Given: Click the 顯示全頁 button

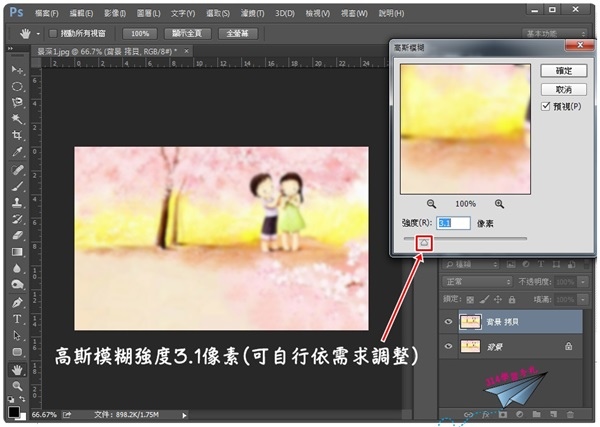Looking at the screenshot, I should (x=188, y=34).
